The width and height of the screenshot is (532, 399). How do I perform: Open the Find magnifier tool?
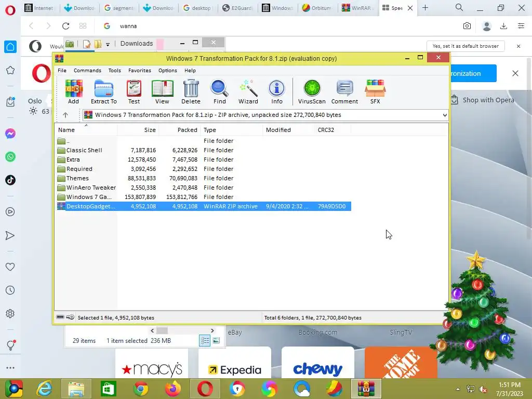220,91
